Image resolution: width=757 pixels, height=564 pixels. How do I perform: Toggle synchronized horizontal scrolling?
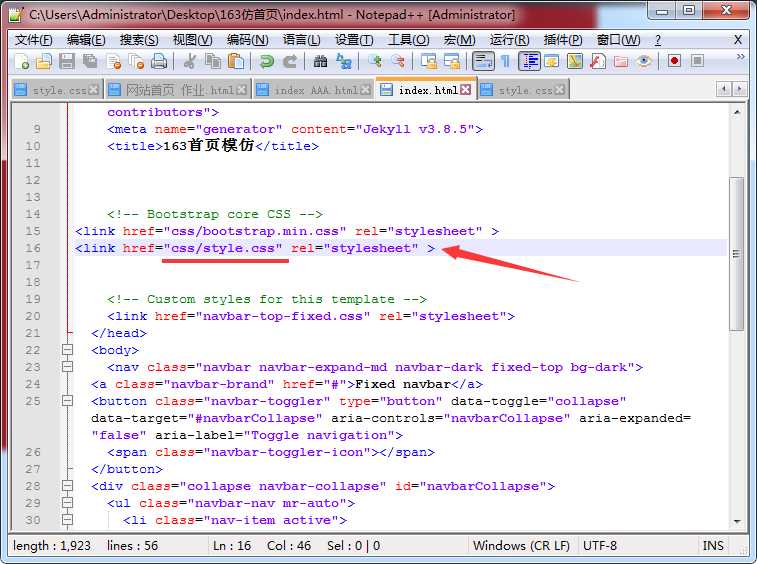[x=452, y=61]
